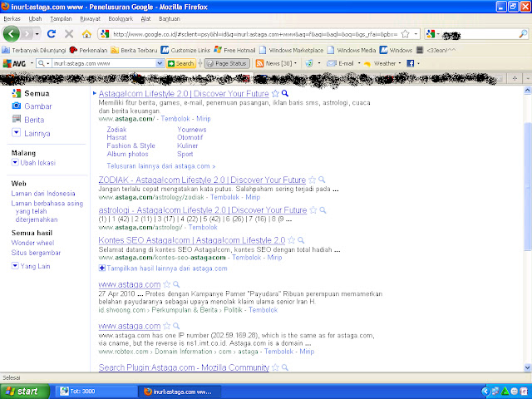Click magnifier next to astrologi result

click(323, 210)
